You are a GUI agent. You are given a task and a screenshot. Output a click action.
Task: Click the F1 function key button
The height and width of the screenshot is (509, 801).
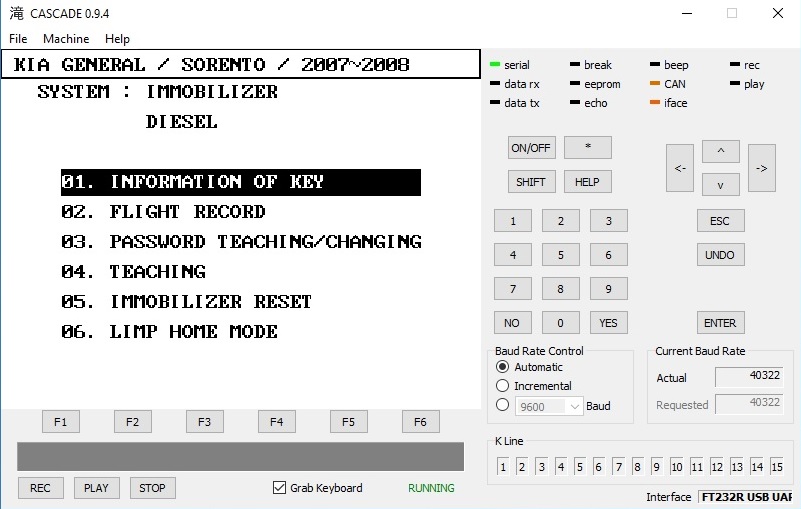pyautogui.click(x=61, y=422)
